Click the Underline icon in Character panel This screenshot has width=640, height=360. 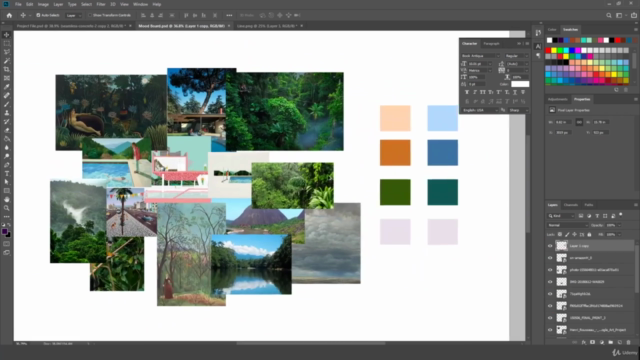pos(515,92)
